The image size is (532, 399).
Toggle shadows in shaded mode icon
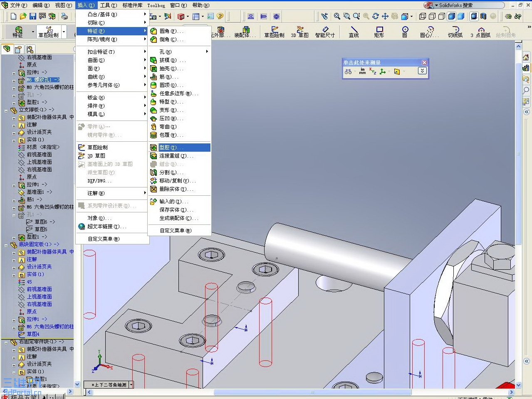tap(474, 16)
